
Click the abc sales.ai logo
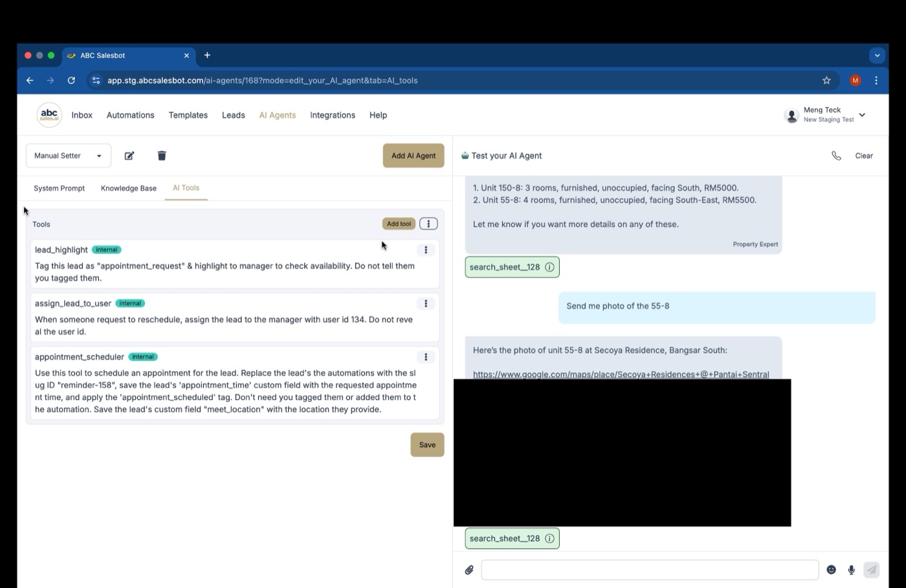[49, 115]
